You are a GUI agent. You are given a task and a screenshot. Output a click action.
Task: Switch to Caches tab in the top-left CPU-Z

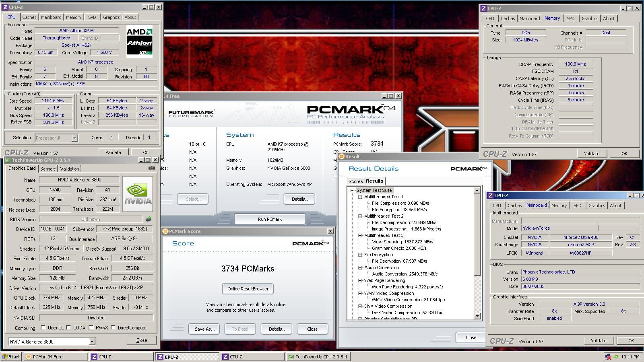[x=29, y=17]
